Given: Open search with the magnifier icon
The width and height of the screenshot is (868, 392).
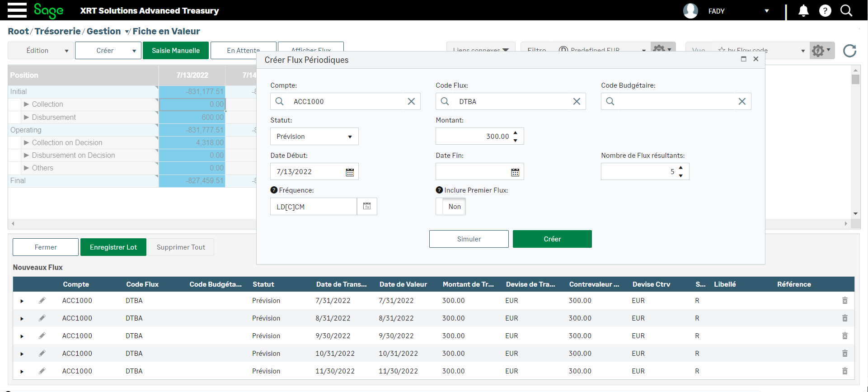Looking at the screenshot, I should click(x=846, y=10).
